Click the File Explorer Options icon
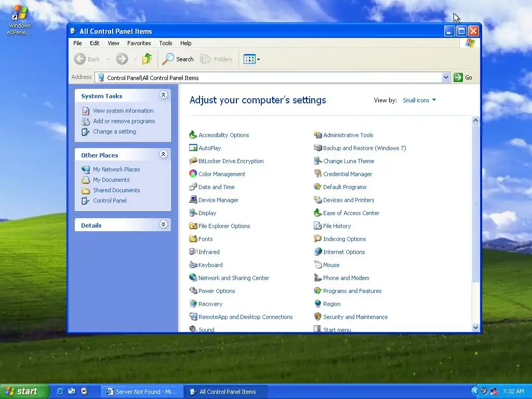This screenshot has height=399, width=532. (193, 225)
